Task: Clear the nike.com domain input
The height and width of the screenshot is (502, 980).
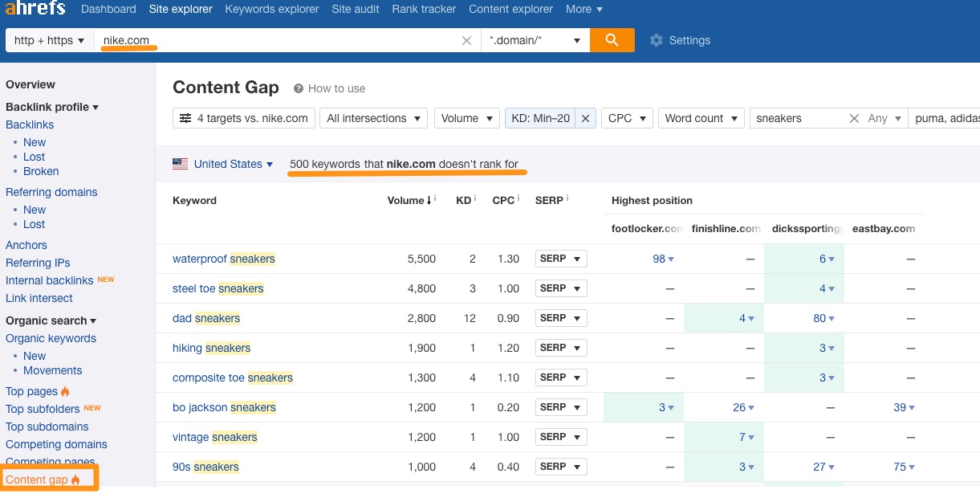Action: pyautogui.click(x=466, y=40)
